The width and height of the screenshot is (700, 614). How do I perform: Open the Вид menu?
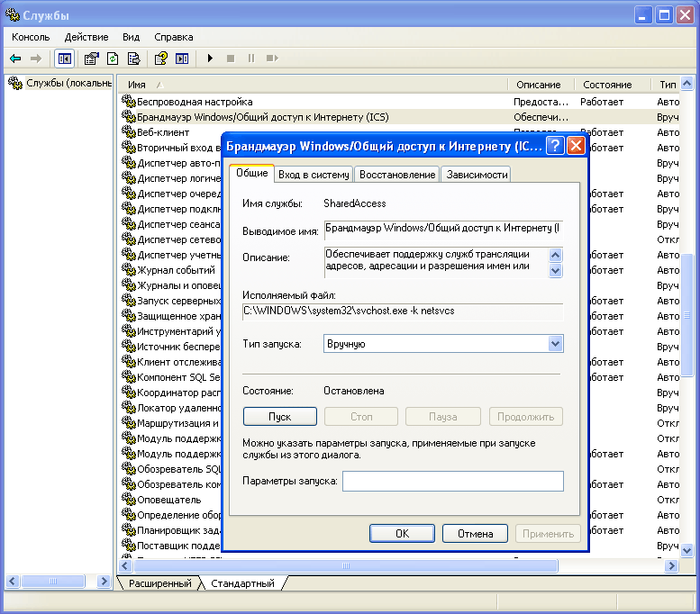coord(132,37)
